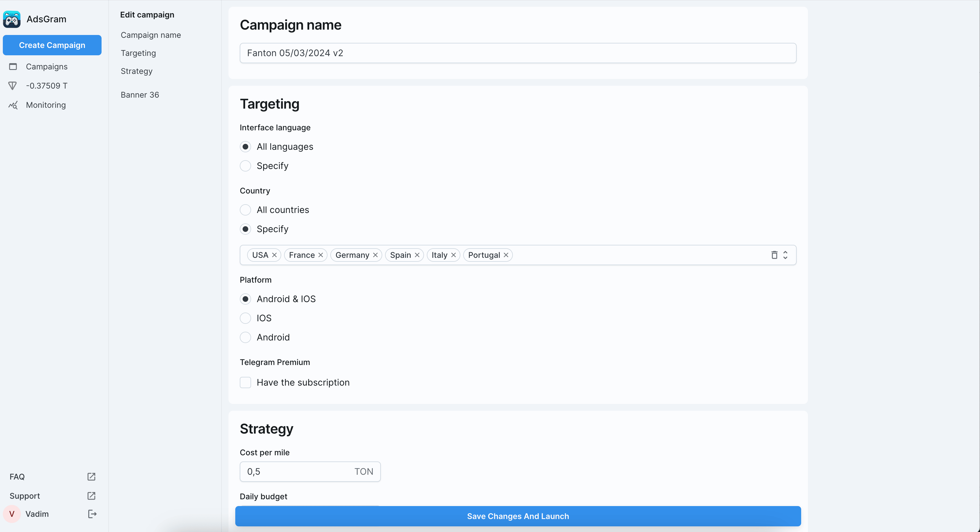
Task: Click the TON balance wallet icon
Action: pyautogui.click(x=13, y=86)
